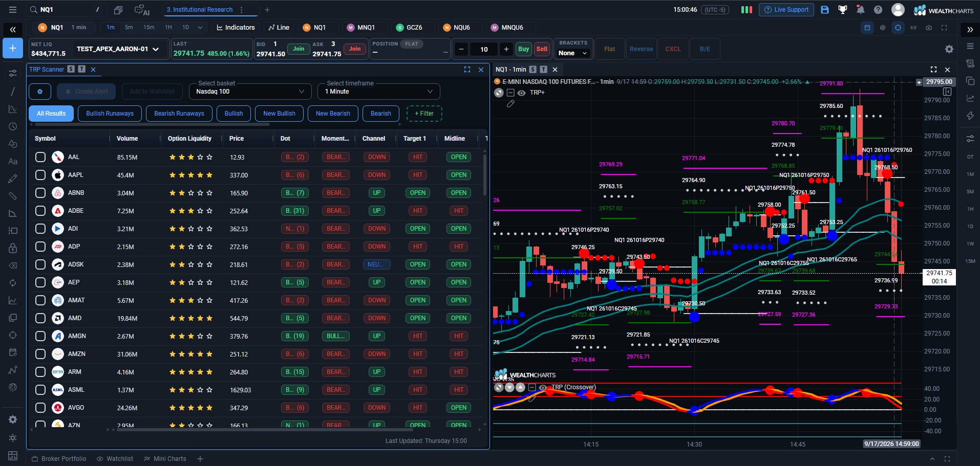Image resolution: width=980 pixels, height=466 pixels.
Task: Toggle TRP+ indicator visibility eye
Action: click(x=521, y=93)
